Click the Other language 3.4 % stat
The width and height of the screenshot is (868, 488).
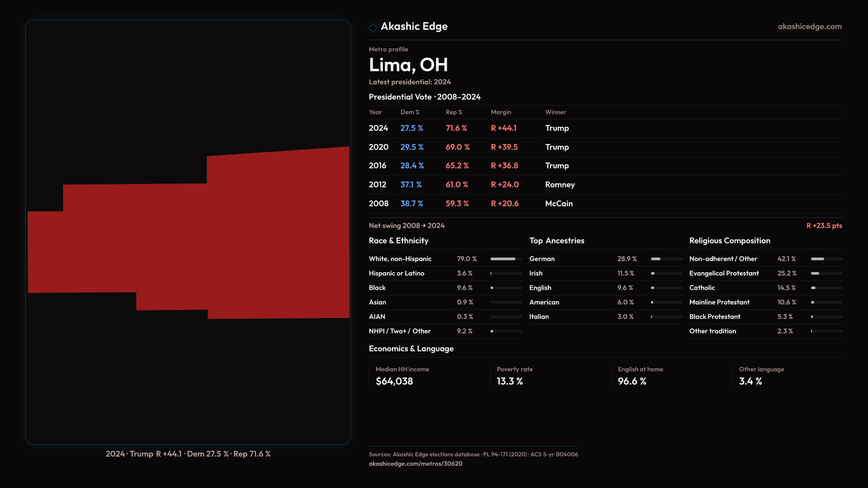(x=750, y=381)
